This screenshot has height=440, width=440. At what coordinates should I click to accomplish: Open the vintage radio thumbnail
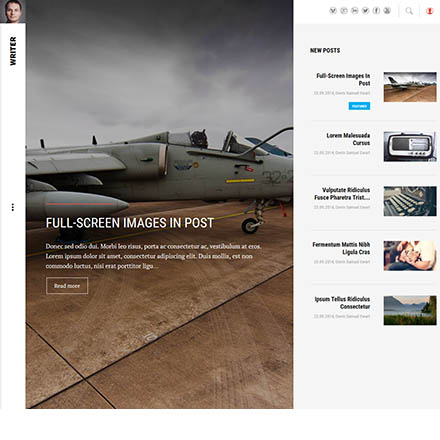[410, 147]
